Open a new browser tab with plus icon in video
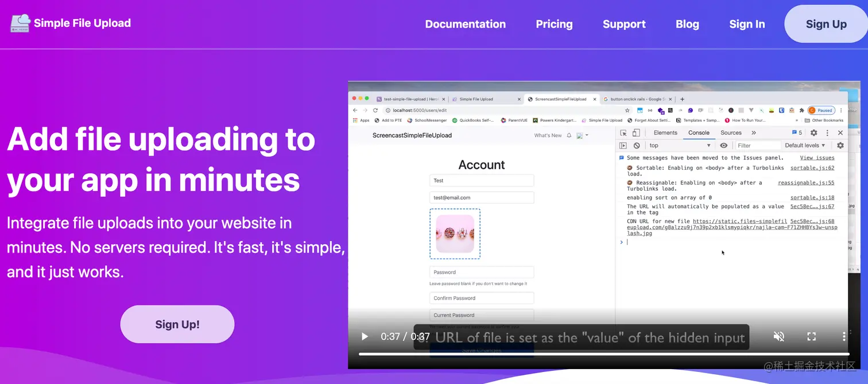868x384 pixels. [x=682, y=99]
